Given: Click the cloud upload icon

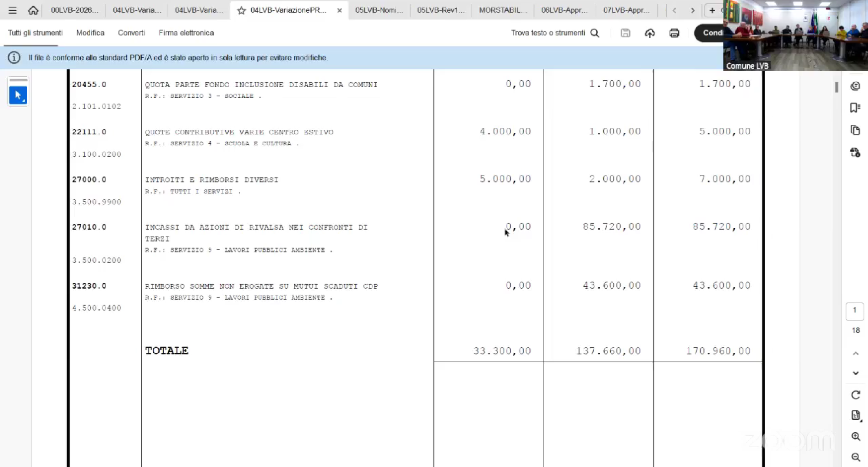Looking at the screenshot, I should (x=649, y=33).
